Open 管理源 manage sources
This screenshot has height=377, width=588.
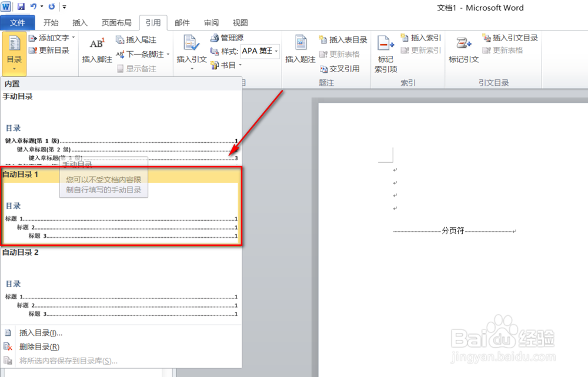coord(227,38)
